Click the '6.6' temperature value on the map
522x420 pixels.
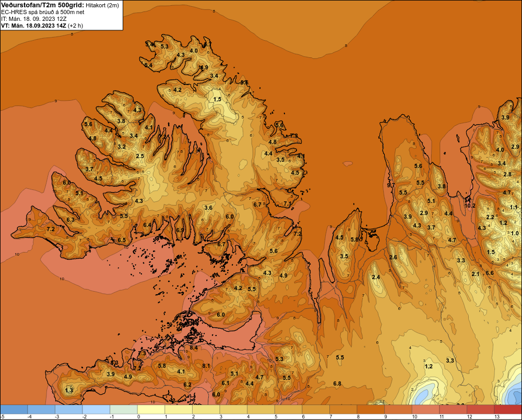[x=490, y=273]
